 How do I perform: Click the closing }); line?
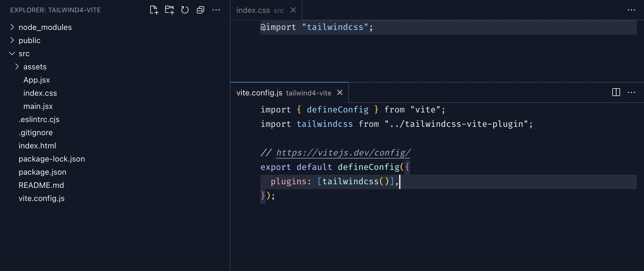click(x=268, y=196)
